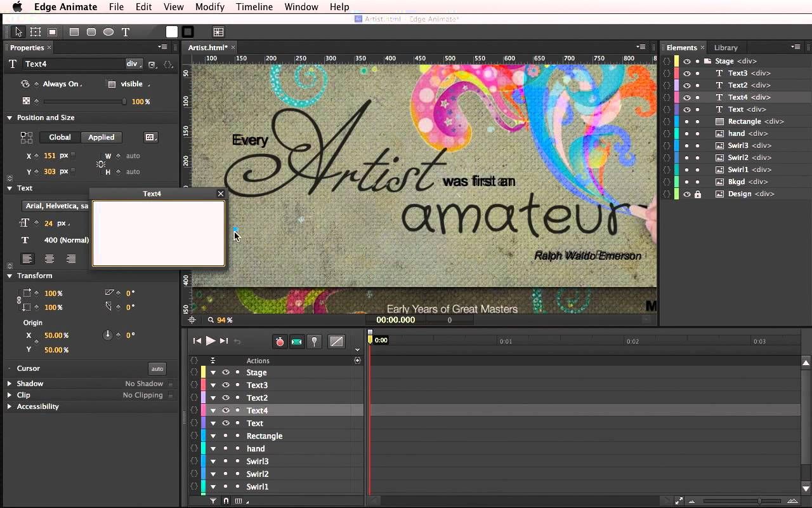812x508 pixels.
Task: Select relative-to corner position icon
Action: click(26, 137)
